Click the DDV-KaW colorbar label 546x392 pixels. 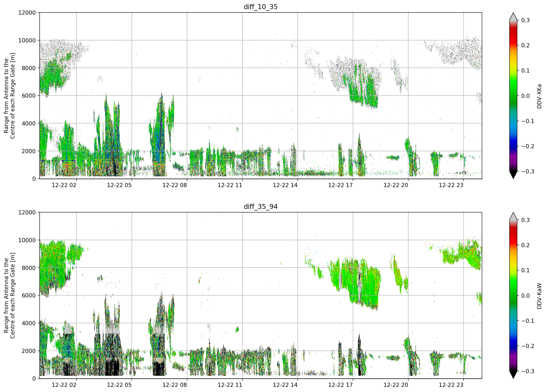539,296
